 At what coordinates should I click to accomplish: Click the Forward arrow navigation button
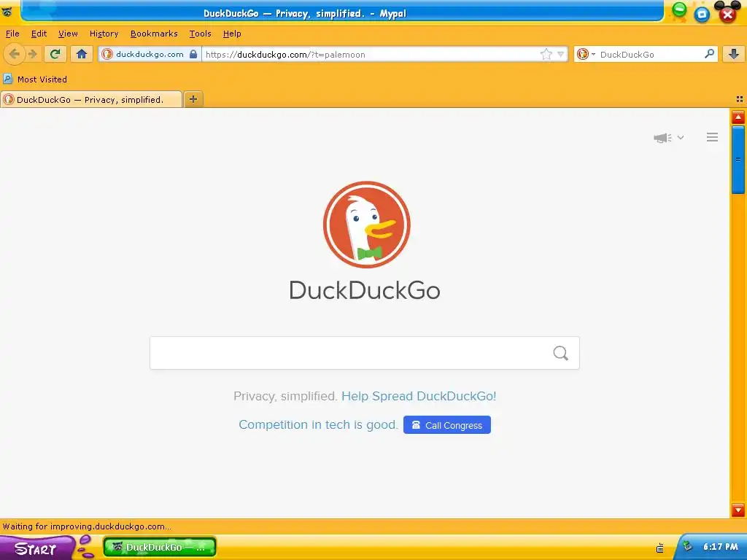[32, 54]
